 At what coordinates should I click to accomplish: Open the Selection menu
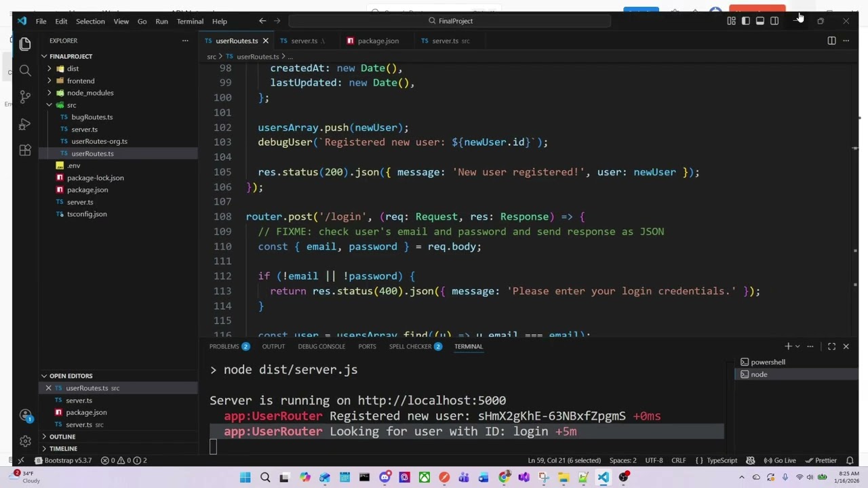tap(90, 21)
